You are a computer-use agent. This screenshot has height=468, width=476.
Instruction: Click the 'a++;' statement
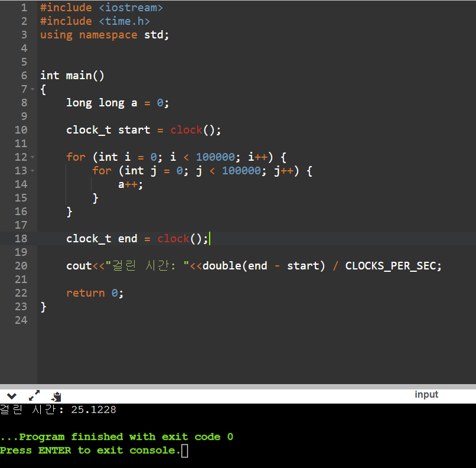click(x=131, y=184)
